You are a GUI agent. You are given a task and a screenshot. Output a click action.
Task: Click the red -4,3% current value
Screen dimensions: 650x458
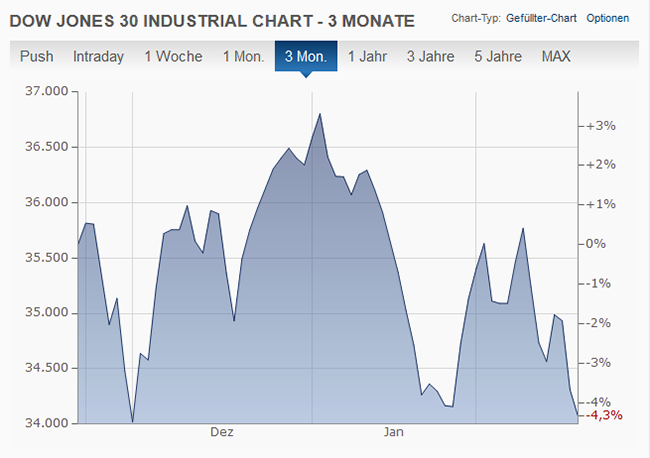[x=604, y=415]
